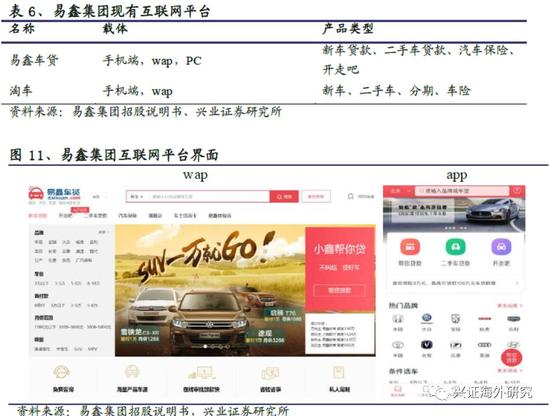
Task: Click the fourth icon in wap bottom feature row
Action: pyautogui.click(x=270, y=373)
